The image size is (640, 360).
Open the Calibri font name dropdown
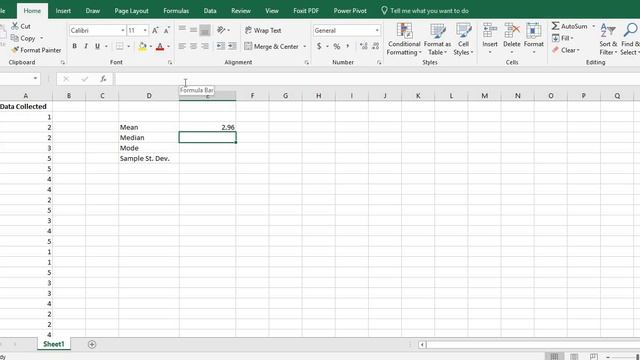point(122,31)
